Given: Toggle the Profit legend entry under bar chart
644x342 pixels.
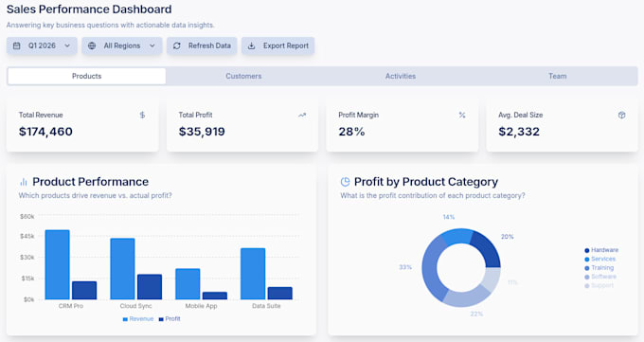Looking at the screenshot, I should pos(170,319).
